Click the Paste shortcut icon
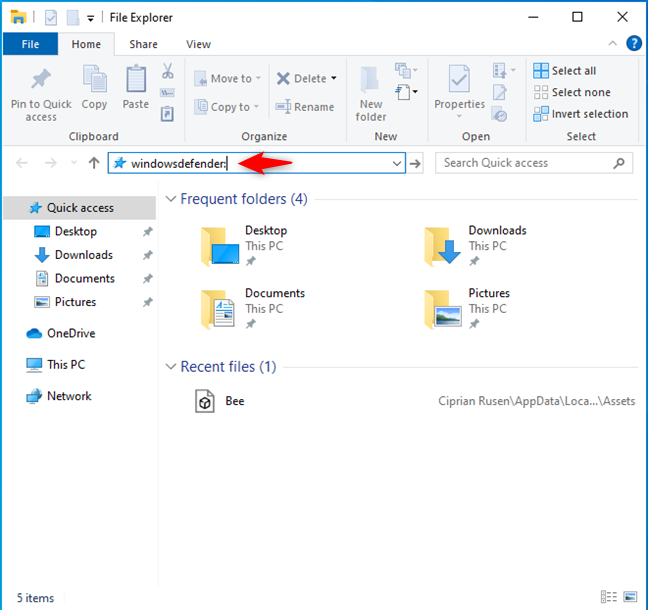This screenshot has height=610, width=648. pos(167,114)
